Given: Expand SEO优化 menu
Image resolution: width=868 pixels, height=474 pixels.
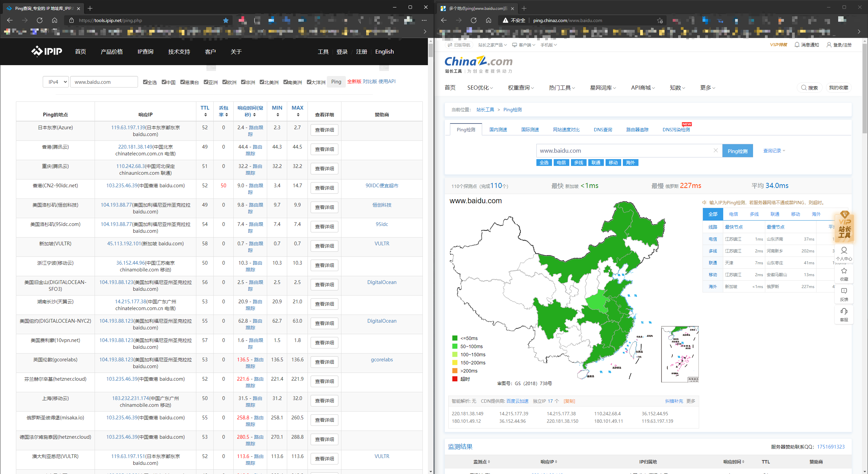Looking at the screenshot, I should click(480, 88).
